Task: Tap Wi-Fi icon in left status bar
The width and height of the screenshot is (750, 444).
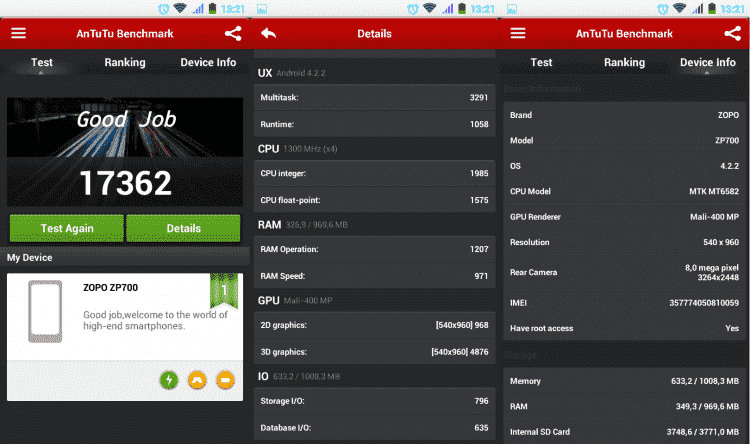Action: coord(180,8)
